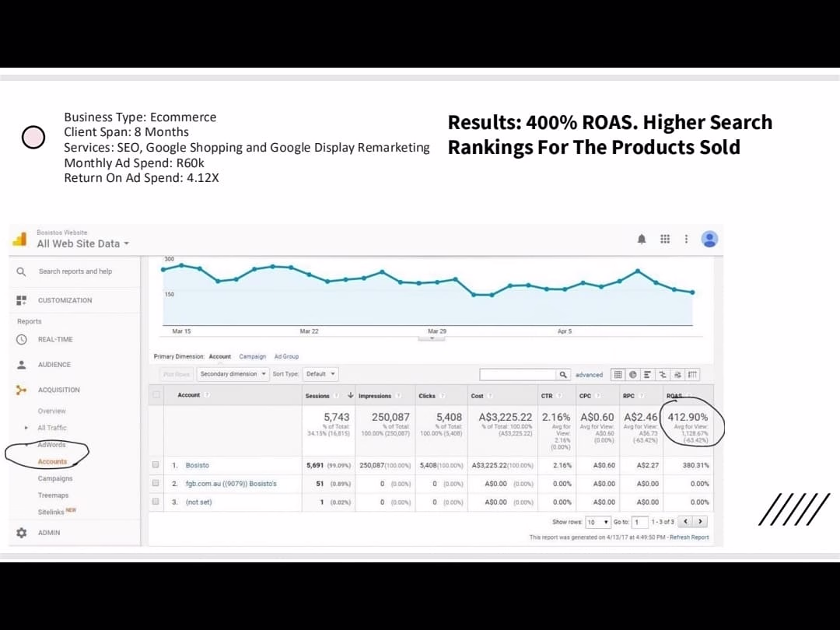Screen dimensions: 840x630
Task: Click the Real-Time clock icon
Action: tap(22, 339)
